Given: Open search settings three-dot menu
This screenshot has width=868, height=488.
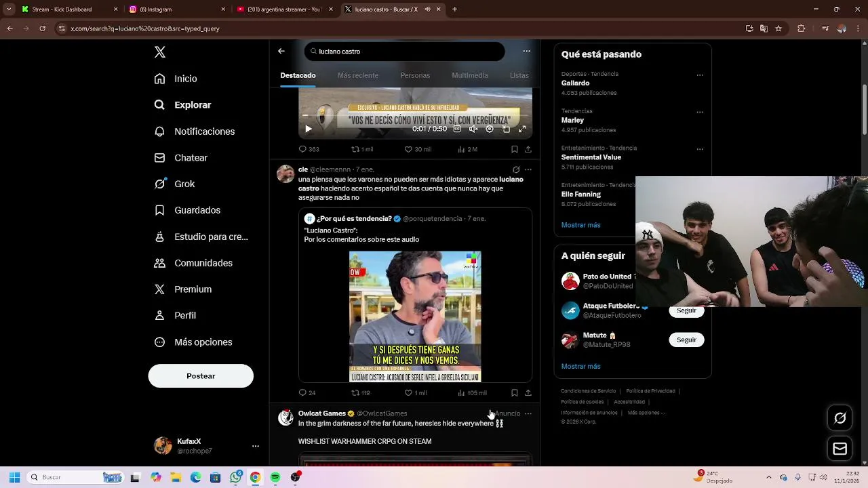Looking at the screenshot, I should point(526,51).
